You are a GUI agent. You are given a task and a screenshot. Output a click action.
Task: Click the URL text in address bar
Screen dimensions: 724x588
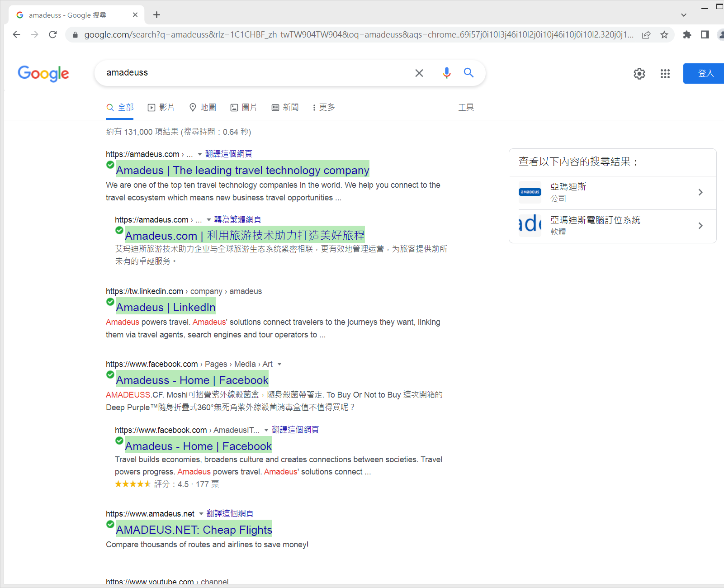click(x=359, y=35)
